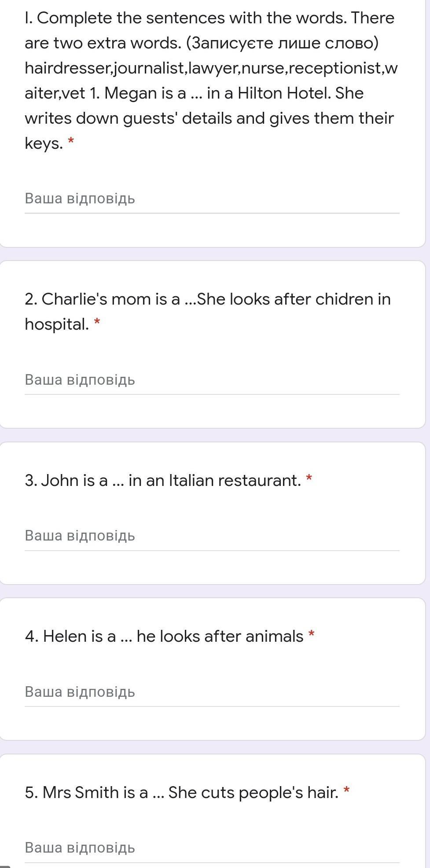The image size is (430, 868).
Task: Click the question text '4. Helen is a'
Action: coord(70,636)
